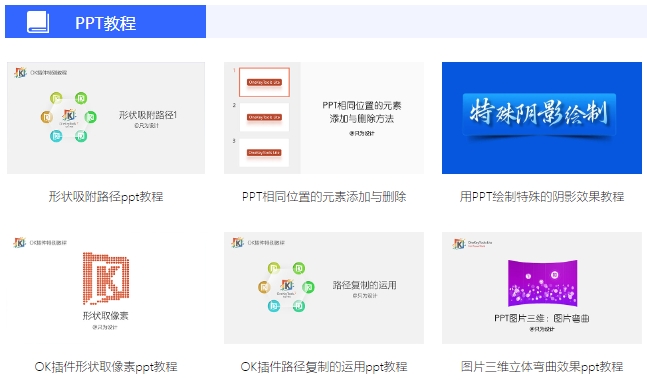The image size is (647, 380).
Task: Click the PPT相同位置的元素添加与删除 link
Action: [x=324, y=197]
